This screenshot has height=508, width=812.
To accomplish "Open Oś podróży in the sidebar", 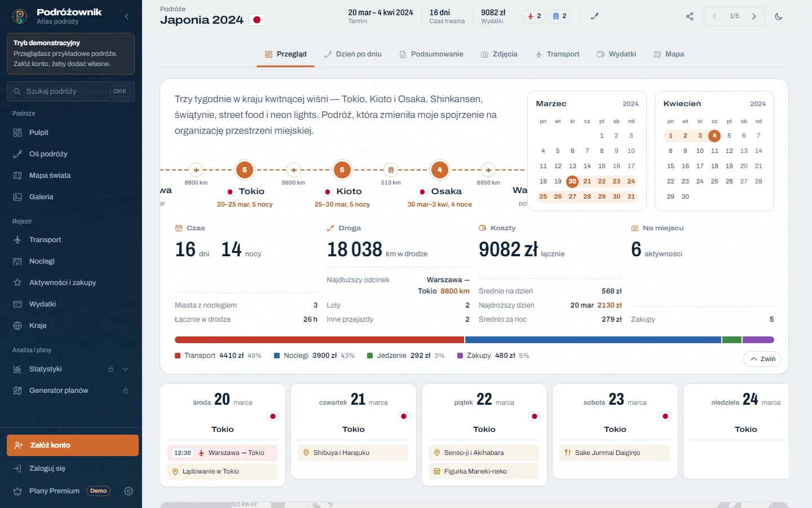I will coord(70,154).
